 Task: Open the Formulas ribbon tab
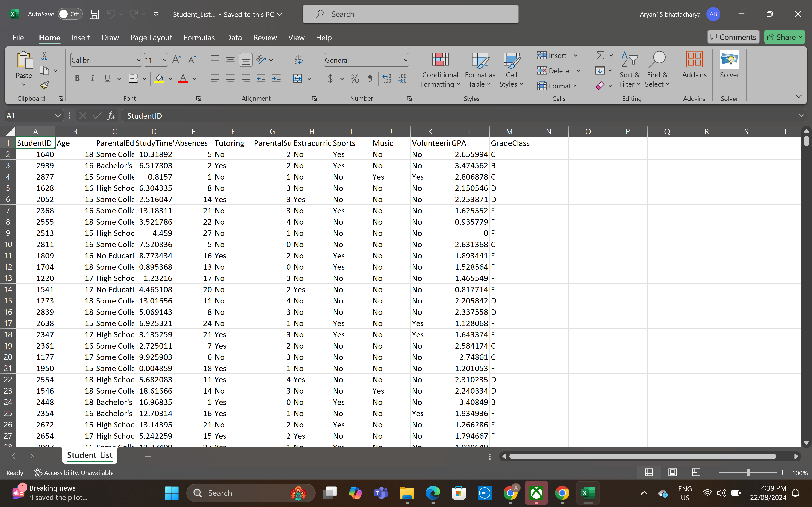tap(199, 38)
